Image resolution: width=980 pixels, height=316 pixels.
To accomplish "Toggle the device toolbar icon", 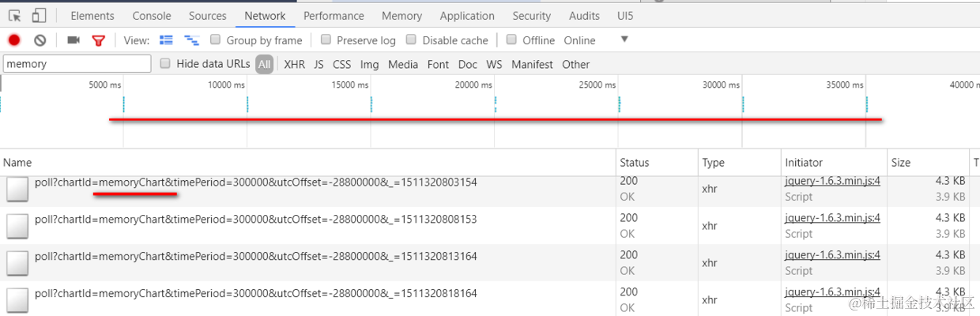I will coord(40,16).
